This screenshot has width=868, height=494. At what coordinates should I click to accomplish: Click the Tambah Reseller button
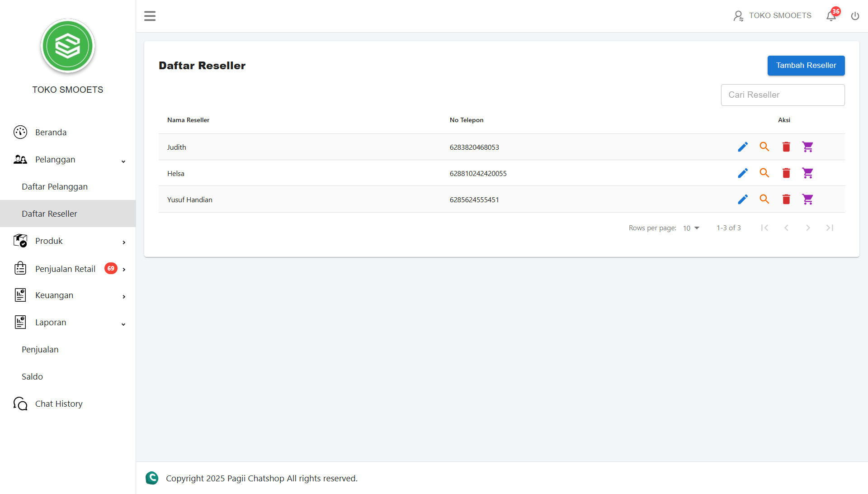coord(806,66)
